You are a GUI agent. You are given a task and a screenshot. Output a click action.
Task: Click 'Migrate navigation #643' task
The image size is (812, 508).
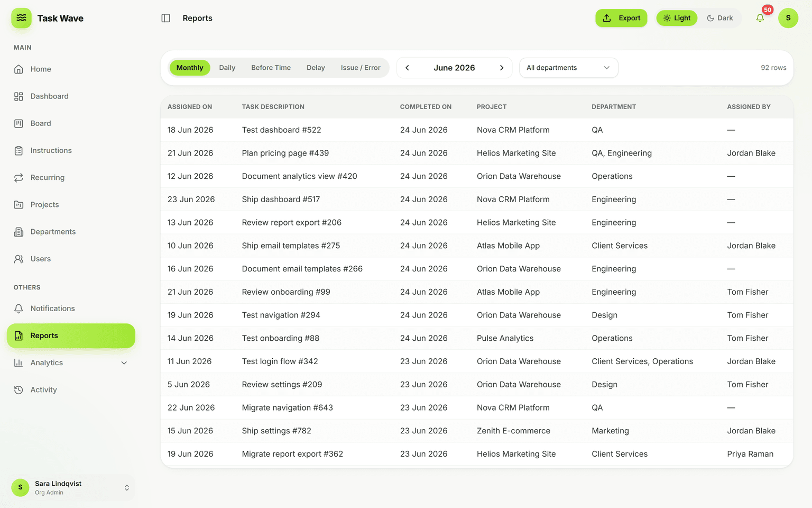click(288, 408)
